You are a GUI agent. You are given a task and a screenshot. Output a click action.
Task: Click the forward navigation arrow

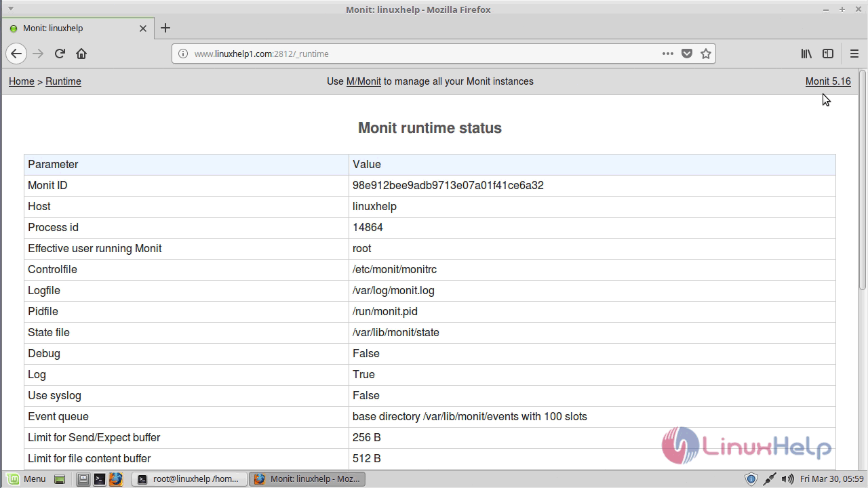pyautogui.click(x=38, y=54)
